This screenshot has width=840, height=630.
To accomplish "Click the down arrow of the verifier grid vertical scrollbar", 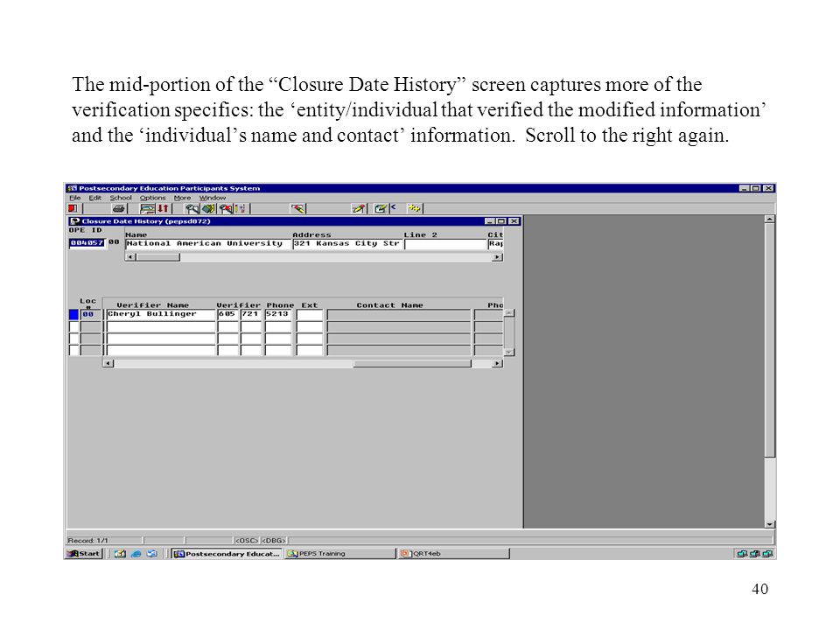I will coord(509,352).
